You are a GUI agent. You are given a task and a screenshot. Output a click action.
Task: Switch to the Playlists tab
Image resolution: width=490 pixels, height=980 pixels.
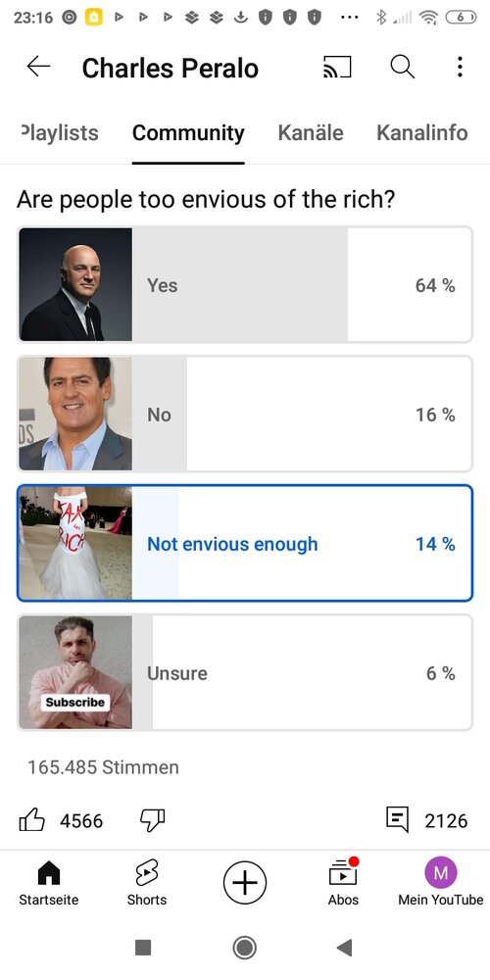[60, 132]
